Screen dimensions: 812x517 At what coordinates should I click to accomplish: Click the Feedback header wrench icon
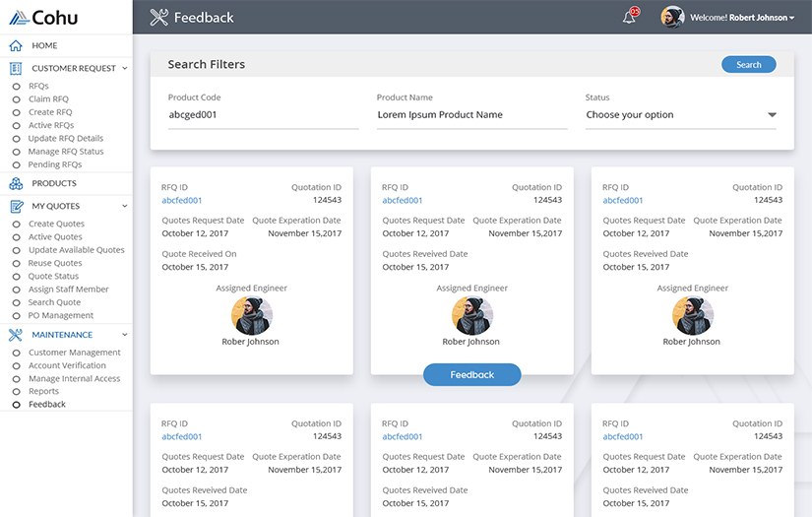pos(159,17)
